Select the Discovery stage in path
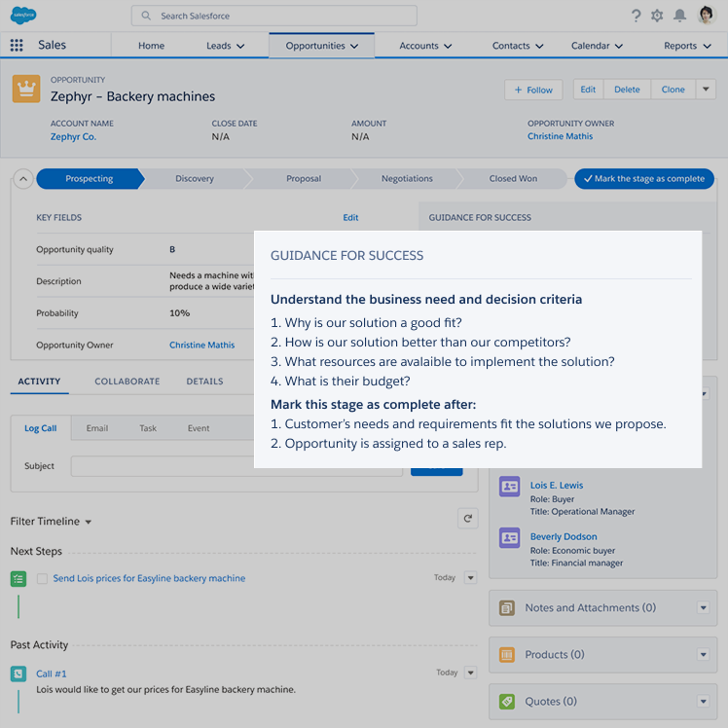The image size is (728, 728). (x=195, y=179)
